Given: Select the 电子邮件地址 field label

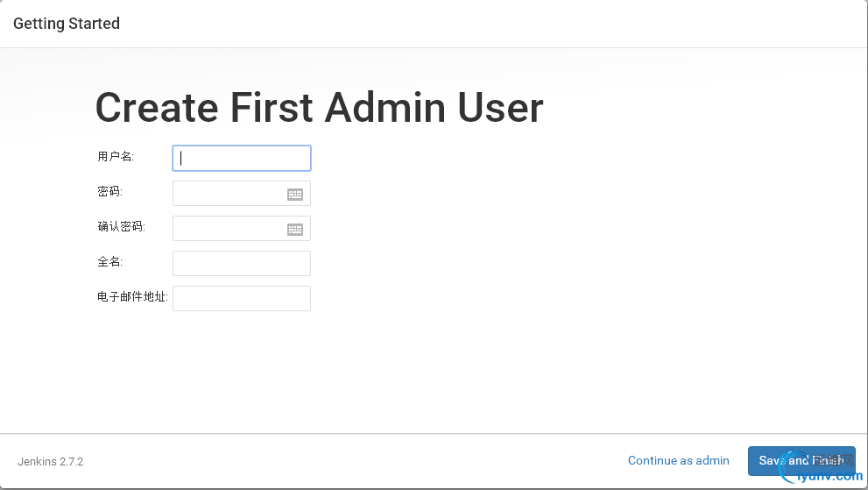Looking at the screenshot, I should coord(133,297).
